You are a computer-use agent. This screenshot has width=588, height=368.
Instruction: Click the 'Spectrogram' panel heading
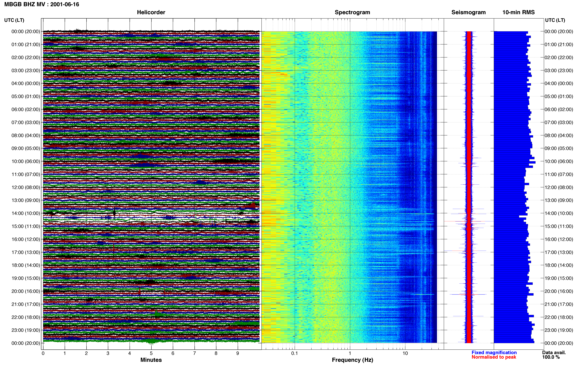352,12
